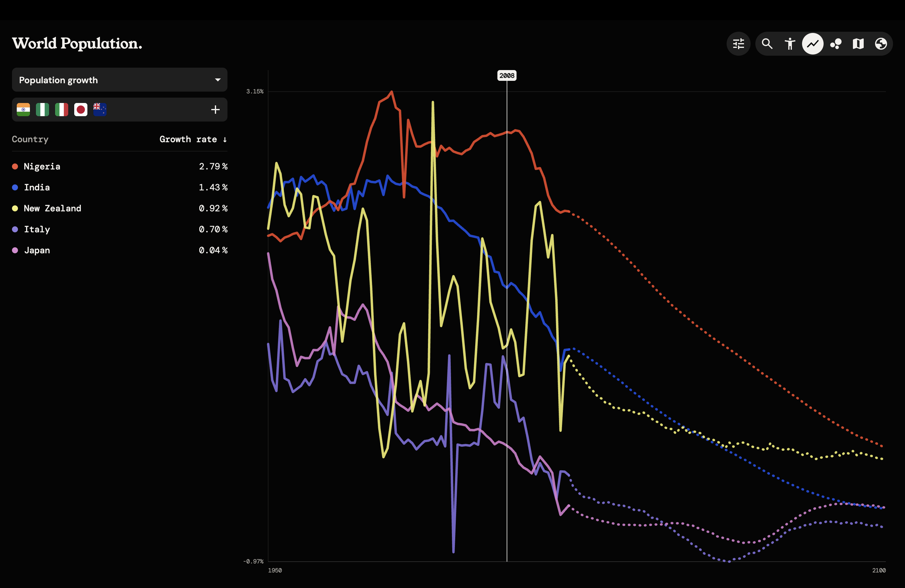The height and width of the screenshot is (588, 905).
Task: Click the Japan flag chip
Action: (81, 110)
